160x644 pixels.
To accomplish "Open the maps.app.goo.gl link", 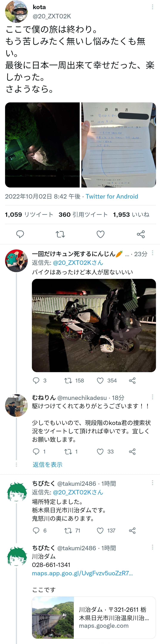I will tap(82, 573).
